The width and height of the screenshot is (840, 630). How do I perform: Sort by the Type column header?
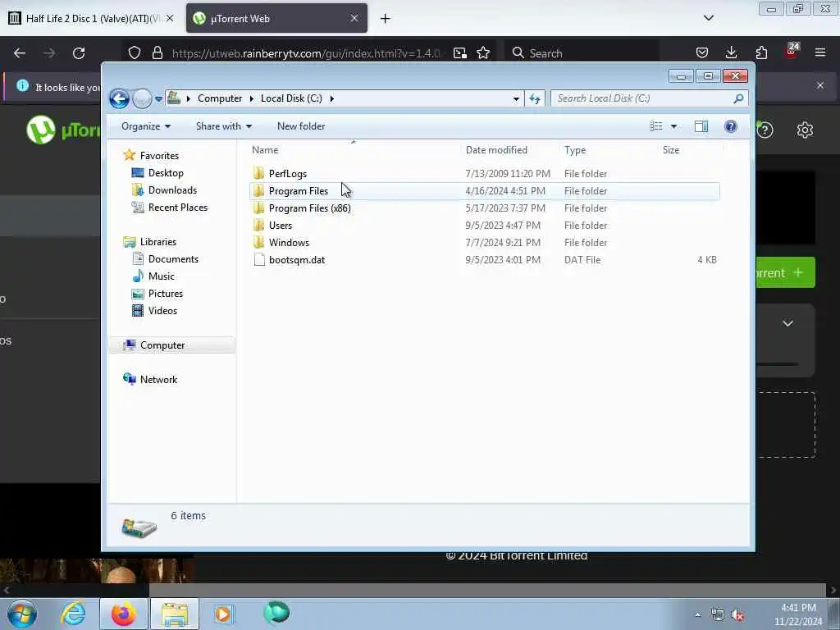[609, 150]
